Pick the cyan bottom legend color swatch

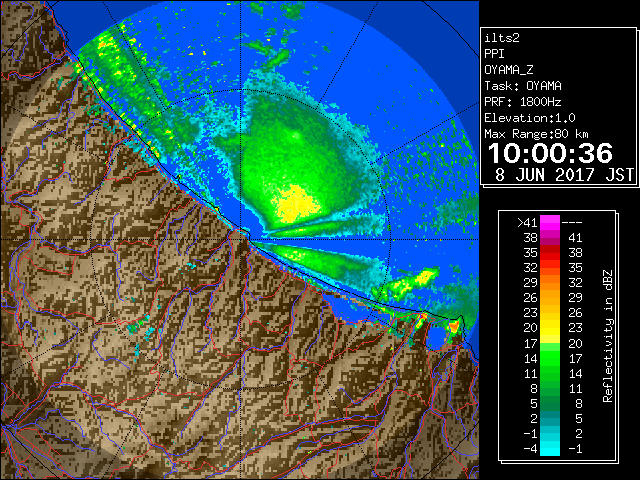tap(550, 449)
